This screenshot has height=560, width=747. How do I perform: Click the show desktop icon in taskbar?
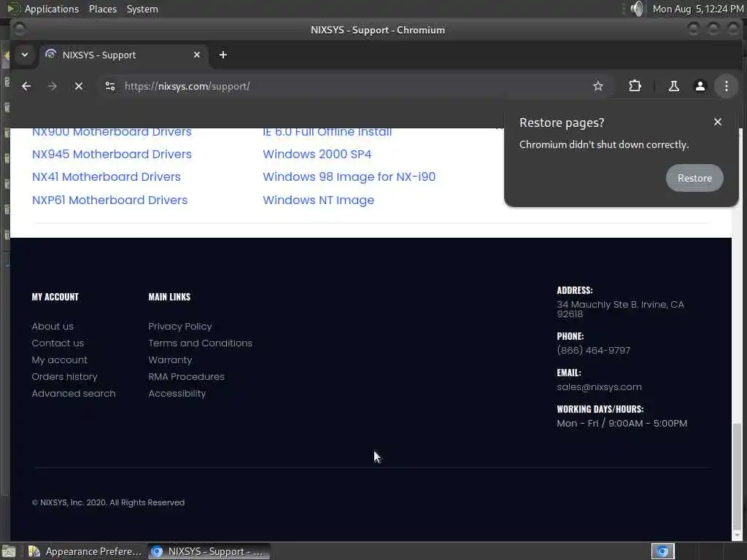click(9, 551)
